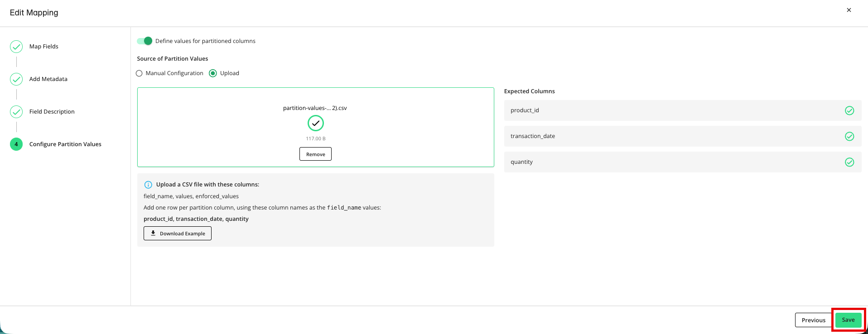This screenshot has height=334, width=868.
Task: Click product_id validation checkmark icon
Action: (849, 110)
